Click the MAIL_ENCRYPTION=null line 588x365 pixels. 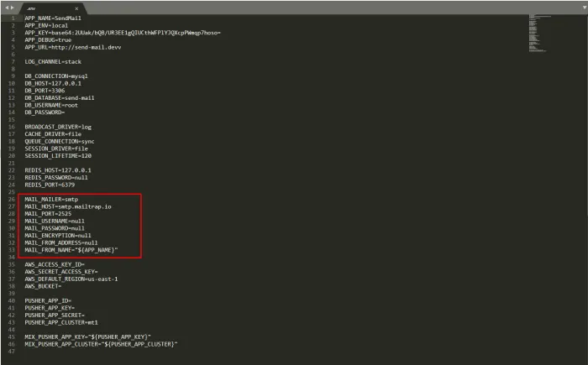click(x=58, y=235)
